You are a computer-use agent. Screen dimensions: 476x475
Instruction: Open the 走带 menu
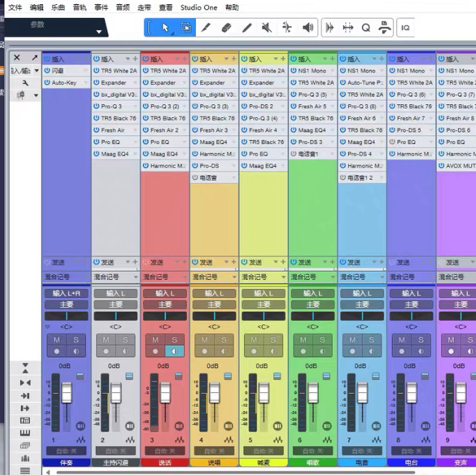tap(145, 7)
